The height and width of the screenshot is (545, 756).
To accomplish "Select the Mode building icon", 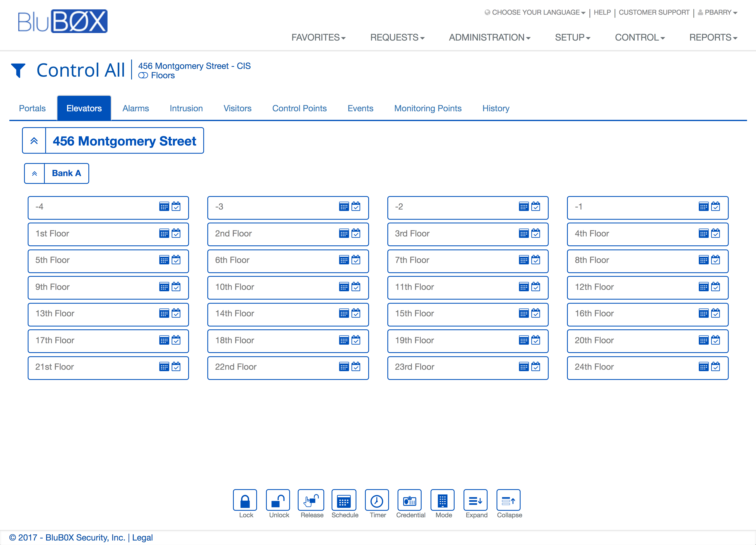I will tap(442, 500).
